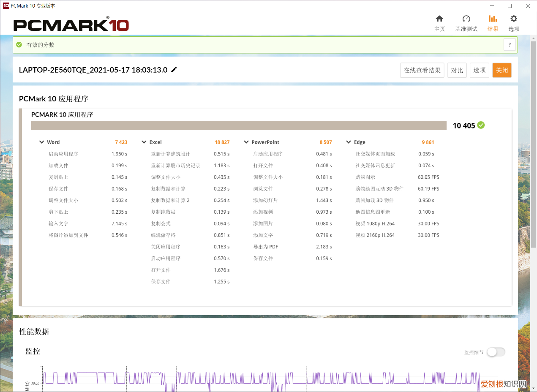Click the green check beside score 10 405
This screenshot has width=537, height=392.
tap(481, 125)
